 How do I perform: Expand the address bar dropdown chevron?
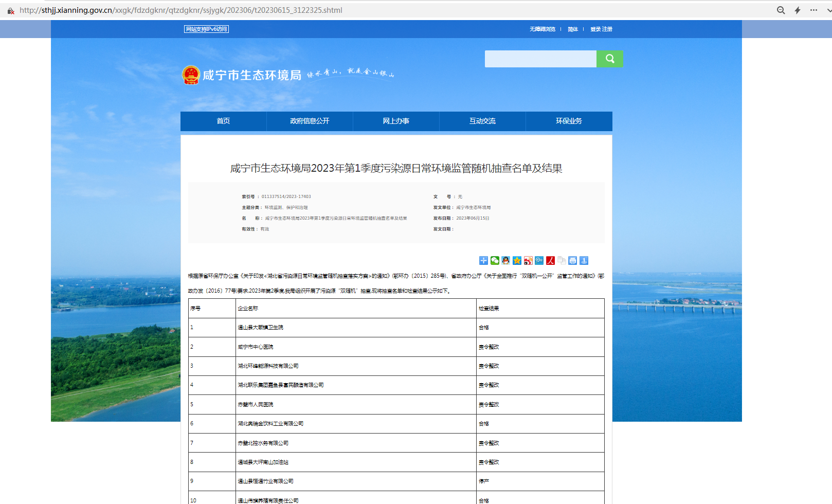[x=828, y=10]
